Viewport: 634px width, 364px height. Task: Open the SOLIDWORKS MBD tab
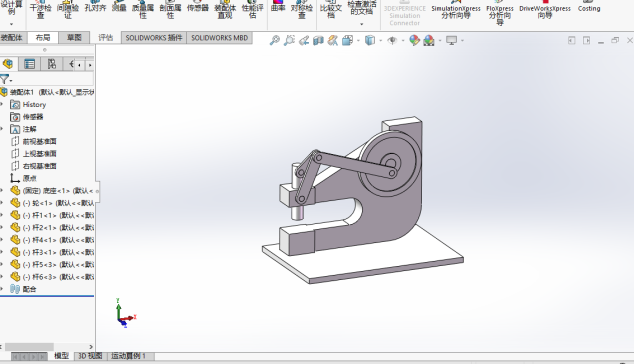click(220, 38)
